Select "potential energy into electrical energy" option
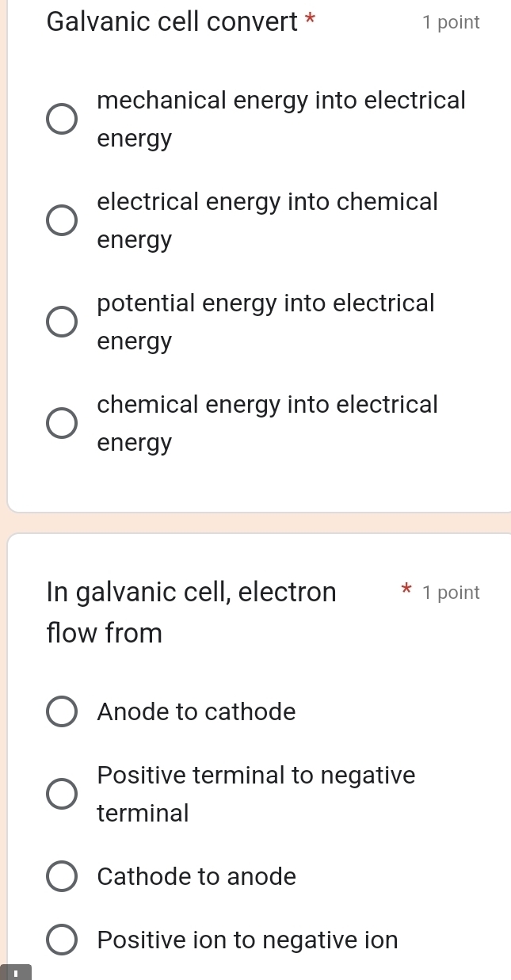 [61, 321]
